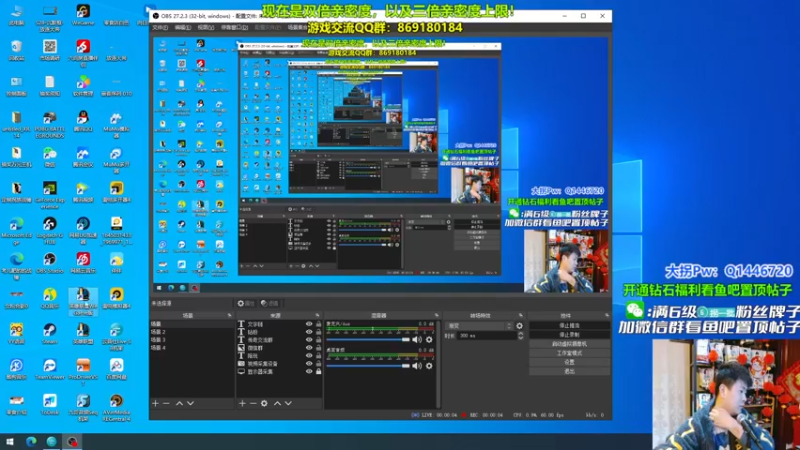Click the transition duration stepper arrows

520,336
